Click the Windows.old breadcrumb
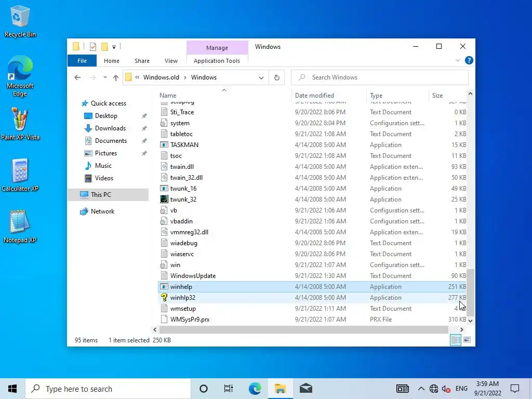 [161, 77]
